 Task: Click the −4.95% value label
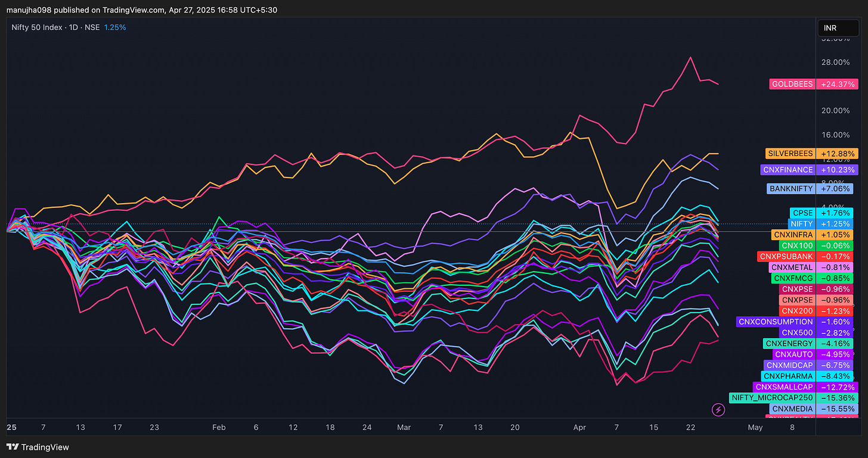pyautogui.click(x=835, y=354)
